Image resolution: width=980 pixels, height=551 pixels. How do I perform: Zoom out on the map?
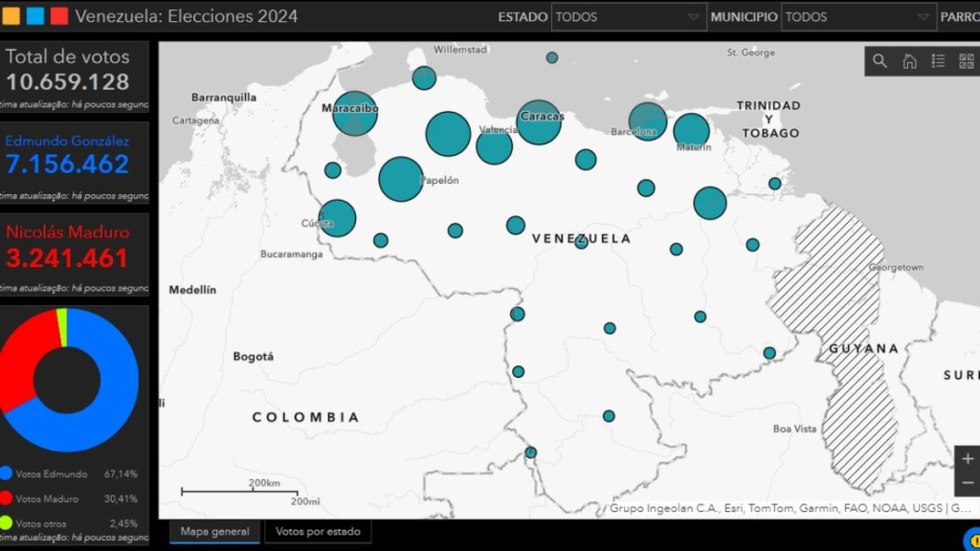tap(967, 483)
